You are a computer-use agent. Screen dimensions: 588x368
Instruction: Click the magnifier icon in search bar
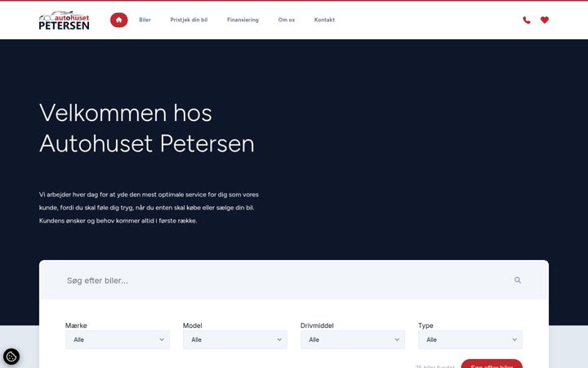click(x=518, y=280)
